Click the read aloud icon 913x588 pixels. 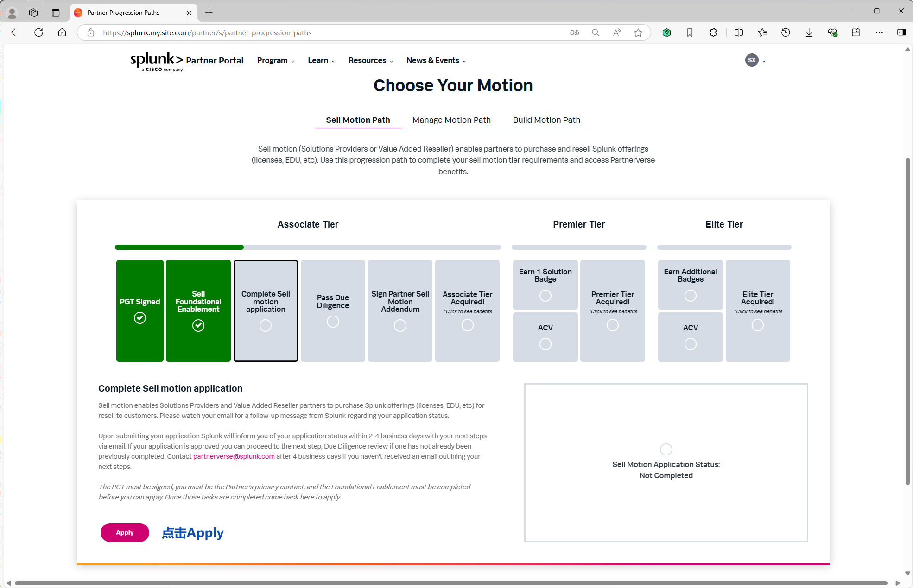click(617, 32)
